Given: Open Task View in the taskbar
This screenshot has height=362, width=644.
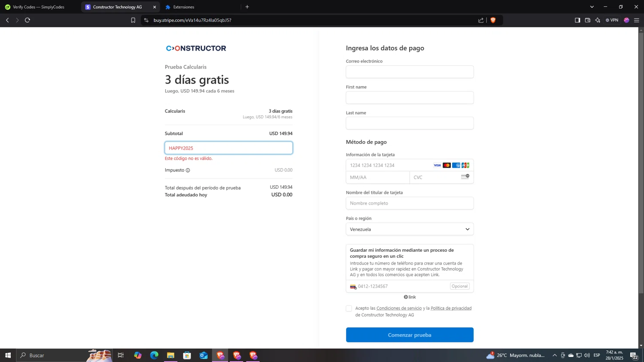Looking at the screenshot, I should point(121,355).
